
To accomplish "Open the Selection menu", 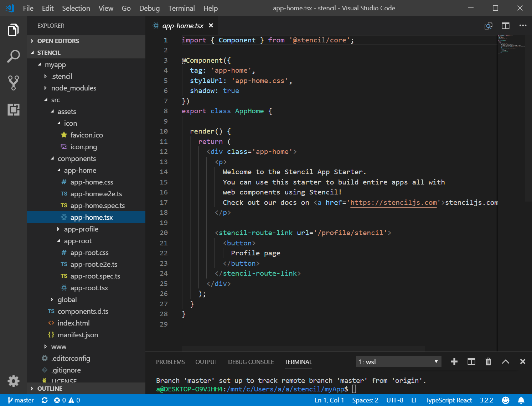I will [x=76, y=8].
